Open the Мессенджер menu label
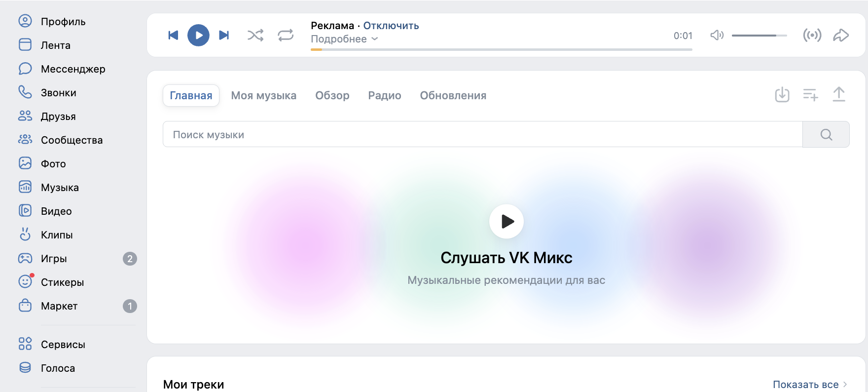This screenshot has height=392, width=868. pos(73,69)
